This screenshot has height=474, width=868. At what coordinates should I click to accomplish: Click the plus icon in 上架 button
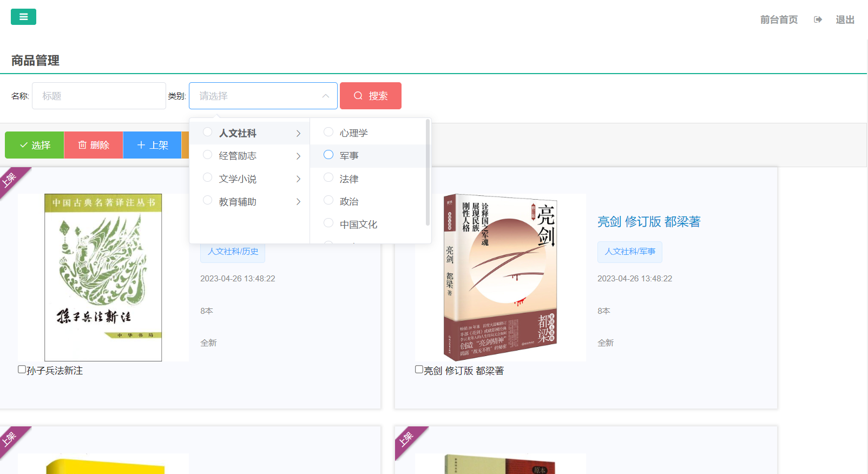[141, 145]
